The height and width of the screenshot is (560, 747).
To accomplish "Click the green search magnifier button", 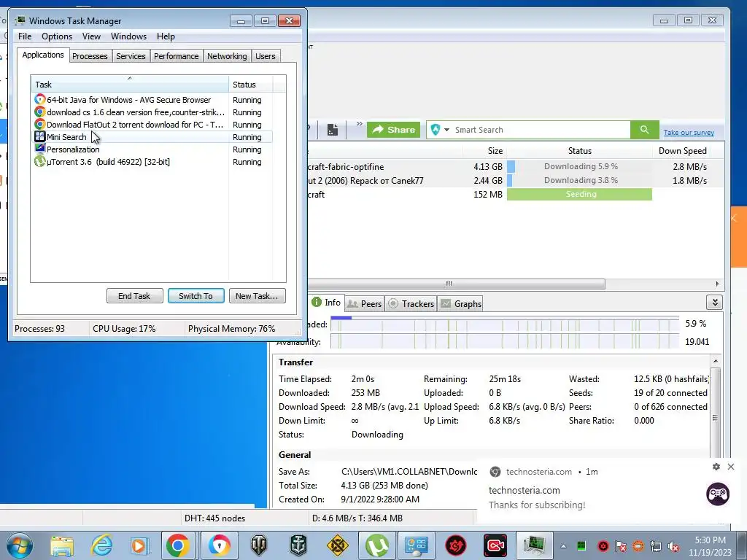I will 645,130.
